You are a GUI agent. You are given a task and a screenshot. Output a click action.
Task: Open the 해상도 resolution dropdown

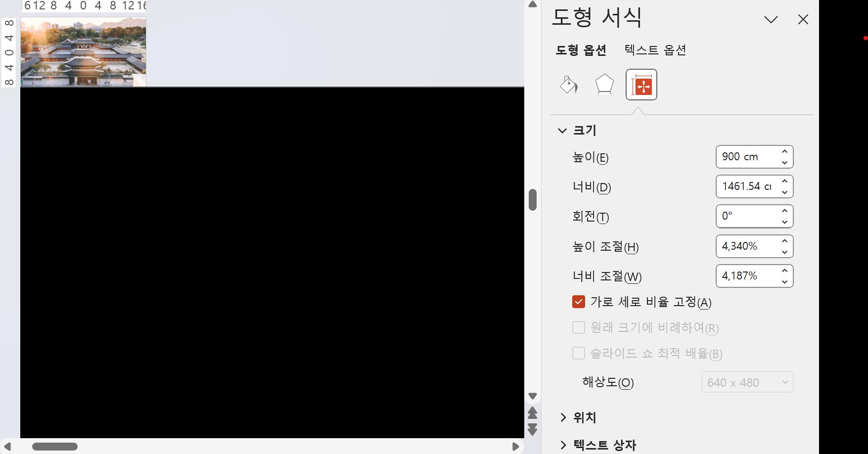click(x=747, y=382)
